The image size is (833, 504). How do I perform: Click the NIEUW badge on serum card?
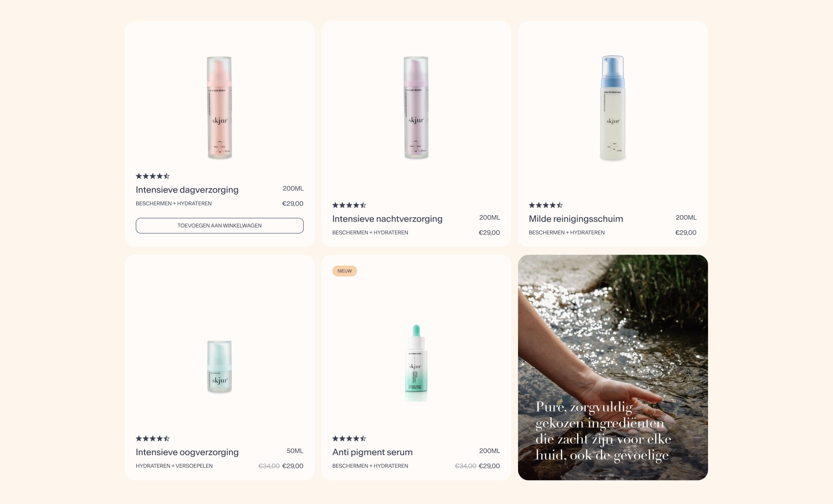tap(344, 271)
